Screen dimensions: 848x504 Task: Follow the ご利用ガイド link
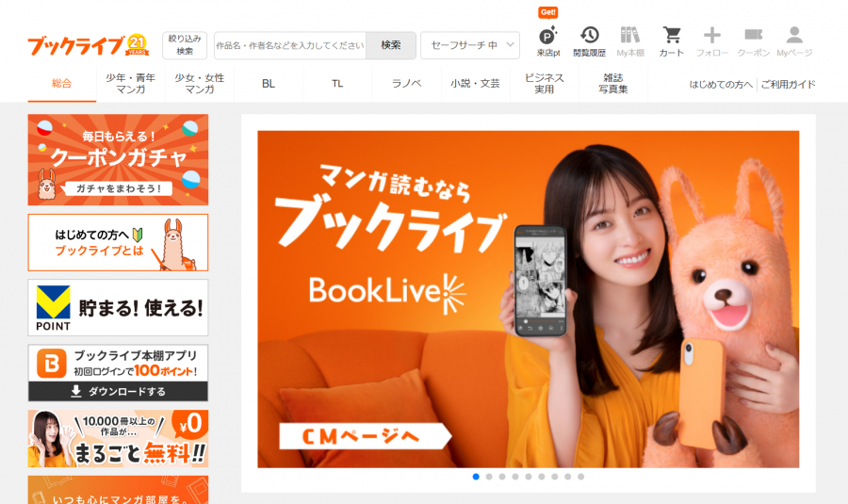tap(788, 85)
